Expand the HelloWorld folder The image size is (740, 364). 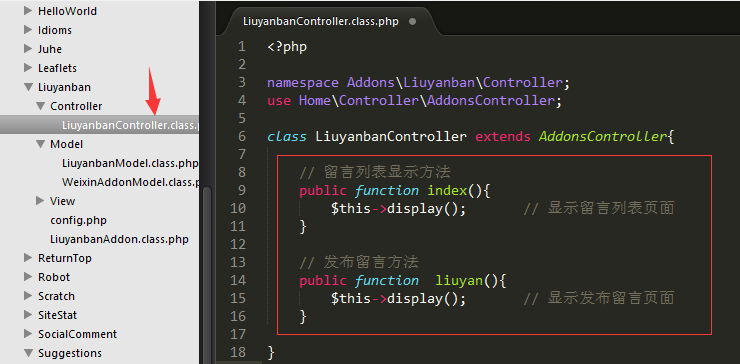coord(28,11)
